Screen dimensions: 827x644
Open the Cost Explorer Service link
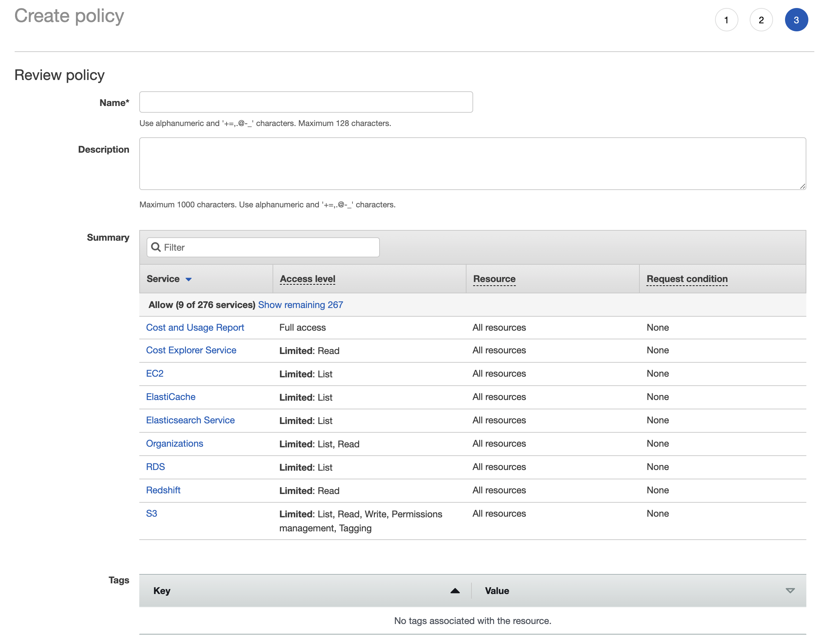coord(191,350)
